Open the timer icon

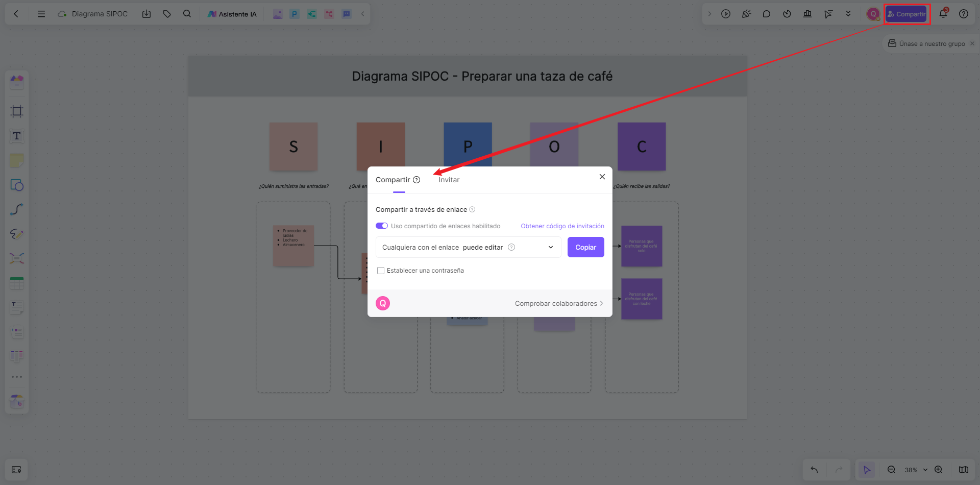[x=787, y=14]
